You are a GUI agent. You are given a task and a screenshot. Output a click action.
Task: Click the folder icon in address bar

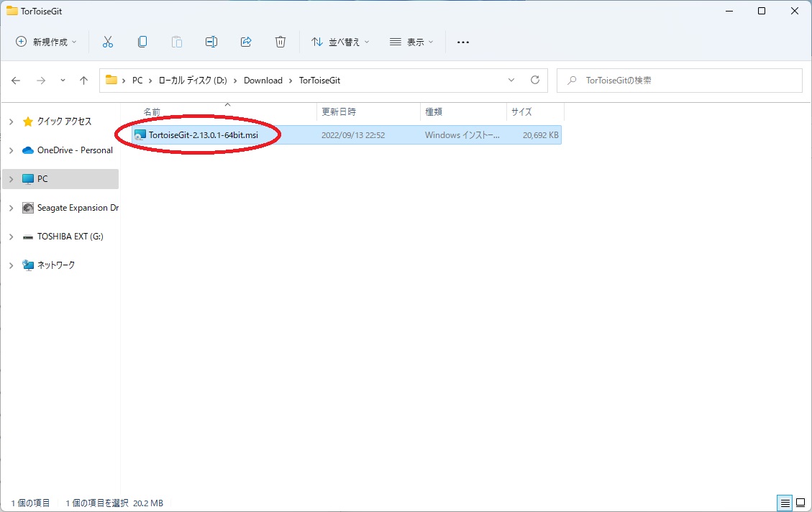111,80
